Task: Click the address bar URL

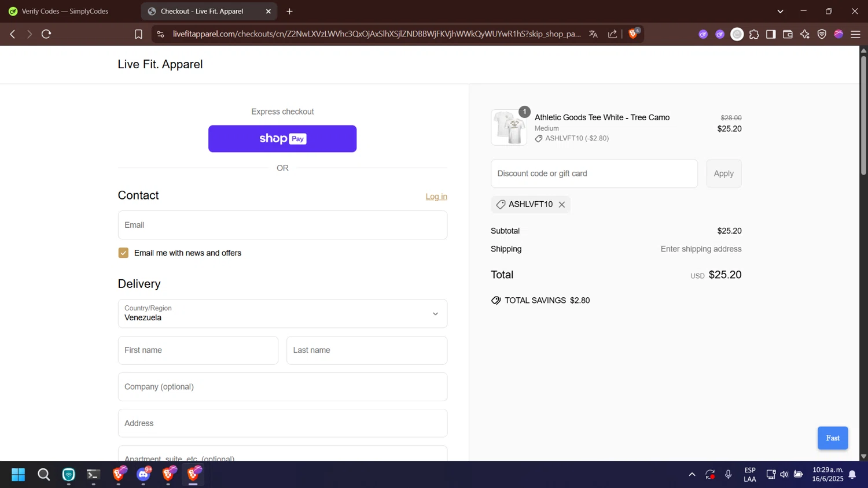Action: 377,34
